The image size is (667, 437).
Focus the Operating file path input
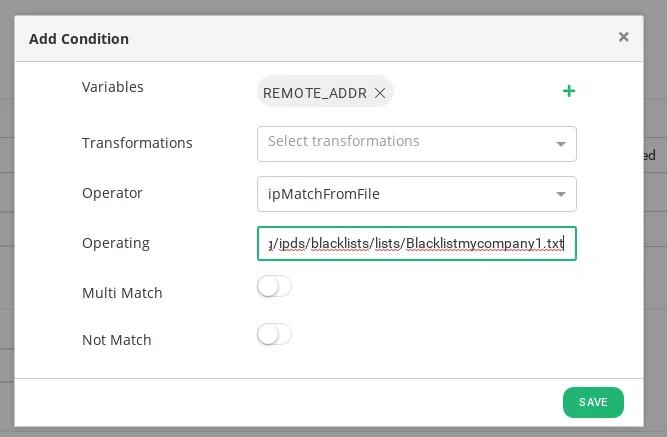pos(416,243)
